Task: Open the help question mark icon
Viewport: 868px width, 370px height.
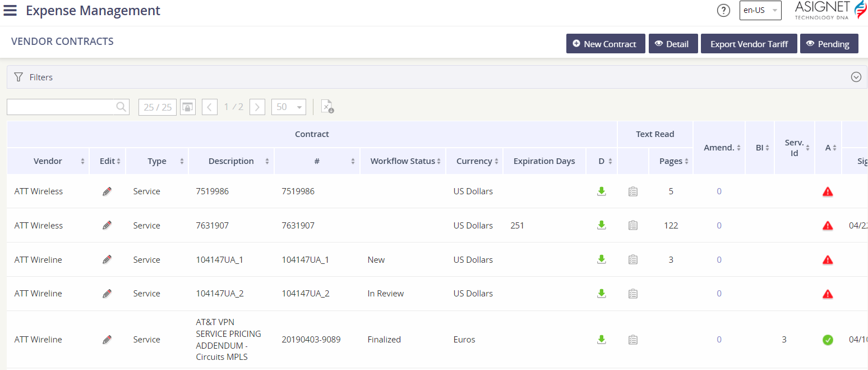Action: [724, 11]
